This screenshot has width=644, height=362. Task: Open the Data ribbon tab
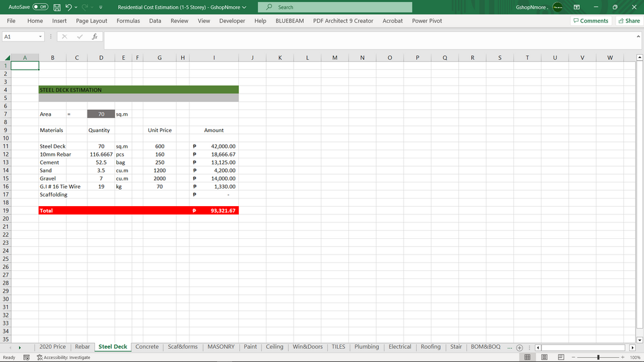[x=155, y=21]
